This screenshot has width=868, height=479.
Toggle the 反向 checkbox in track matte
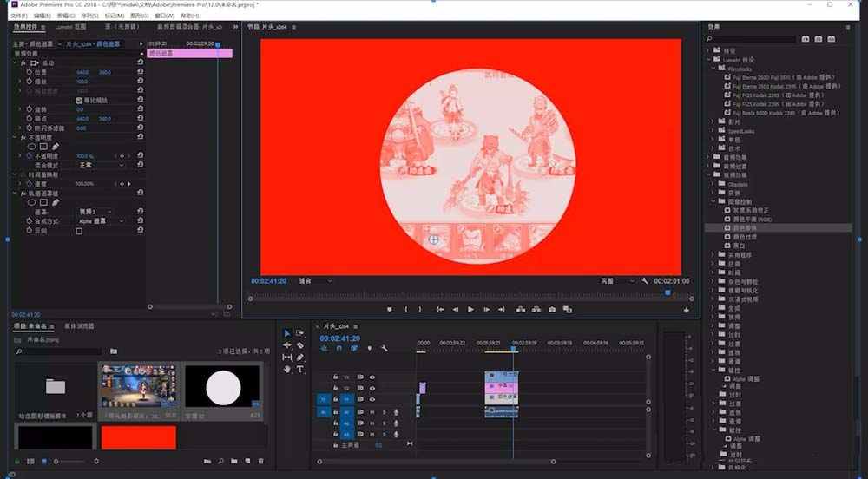click(79, 231)
